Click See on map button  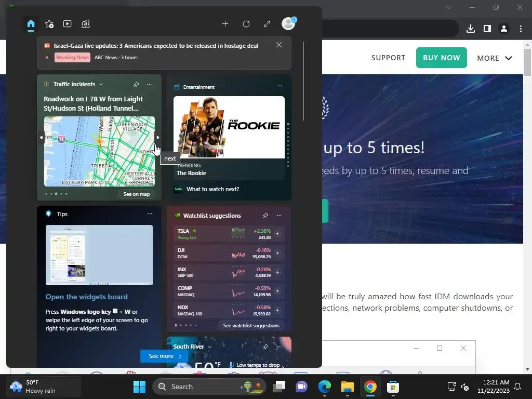click(x=137, y=194)
